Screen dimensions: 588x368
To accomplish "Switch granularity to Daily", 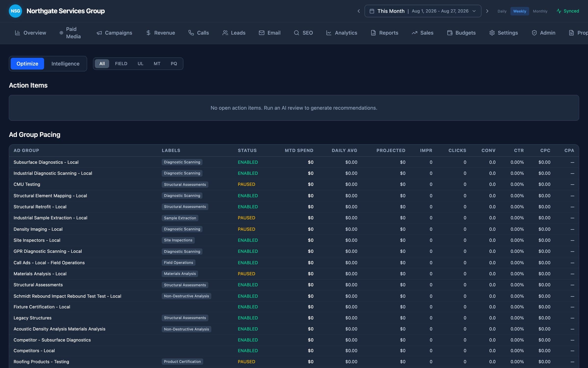I will tap(502, 11).
